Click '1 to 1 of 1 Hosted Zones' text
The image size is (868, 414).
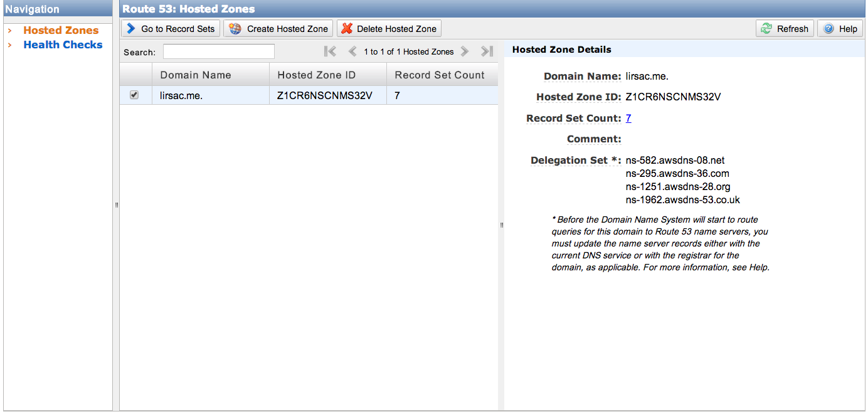(408, 51)
